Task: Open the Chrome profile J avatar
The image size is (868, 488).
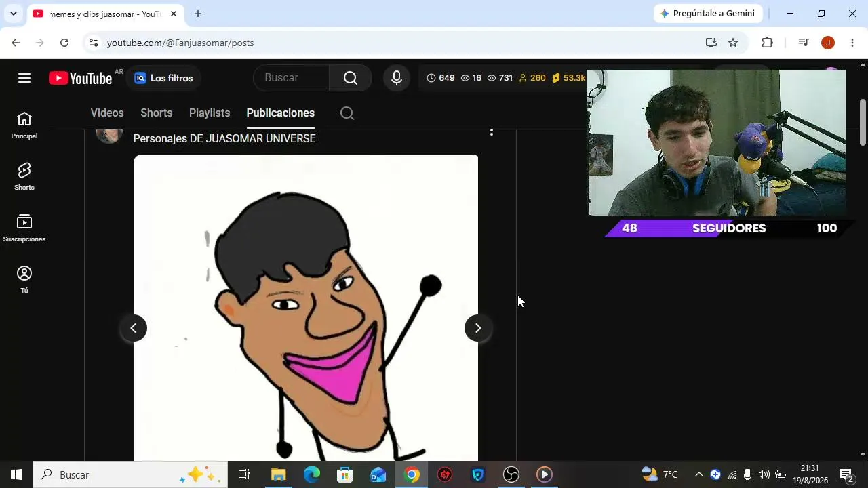Action: click(828, 43)
